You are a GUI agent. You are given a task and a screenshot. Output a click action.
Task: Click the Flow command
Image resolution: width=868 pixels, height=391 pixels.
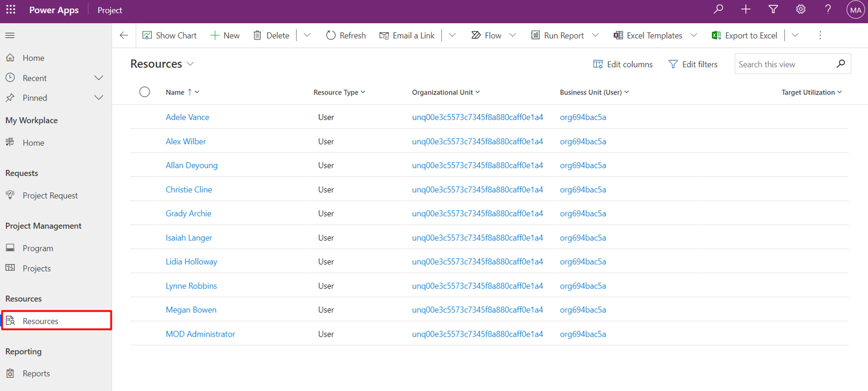tap(486, 35)
